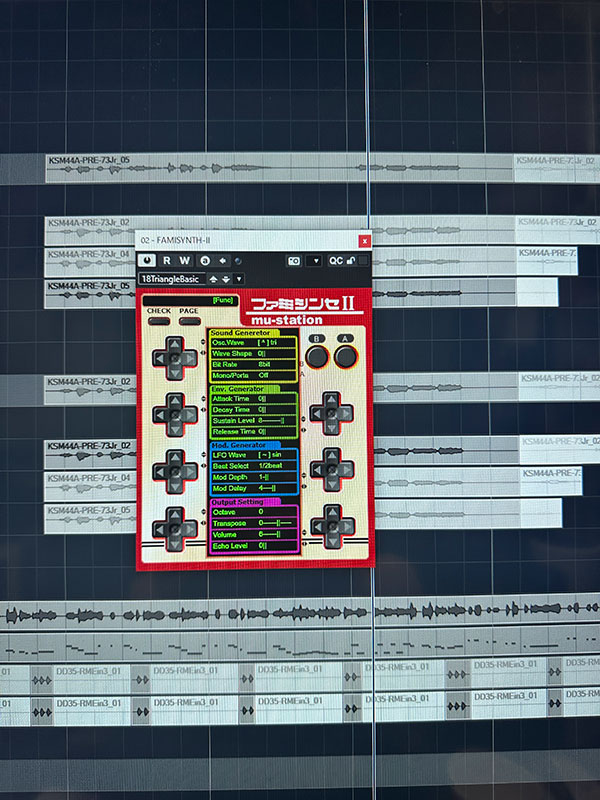Select the Env. Generator section tab
The width and height of the screenshot is (600, 800).
click(x=244, y=389)
